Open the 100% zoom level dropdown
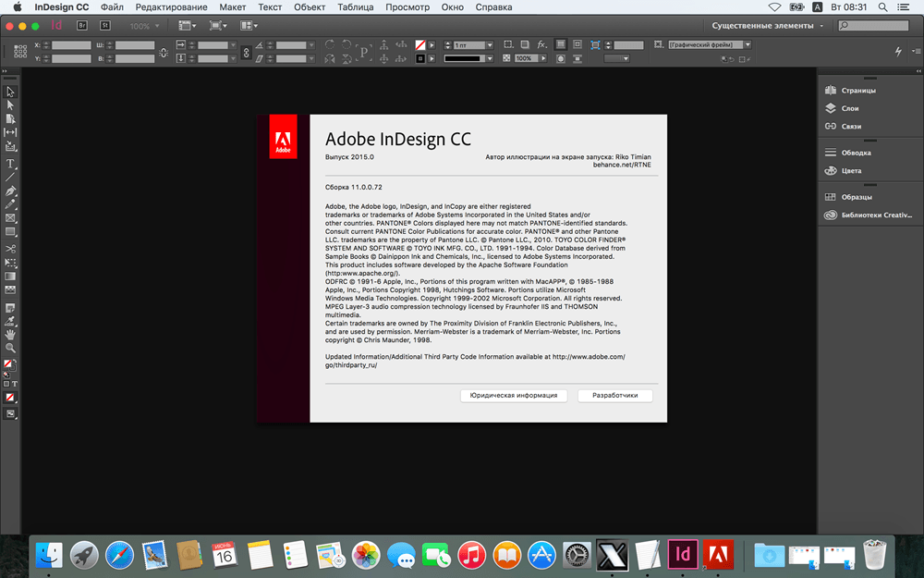 pos(144,26)
